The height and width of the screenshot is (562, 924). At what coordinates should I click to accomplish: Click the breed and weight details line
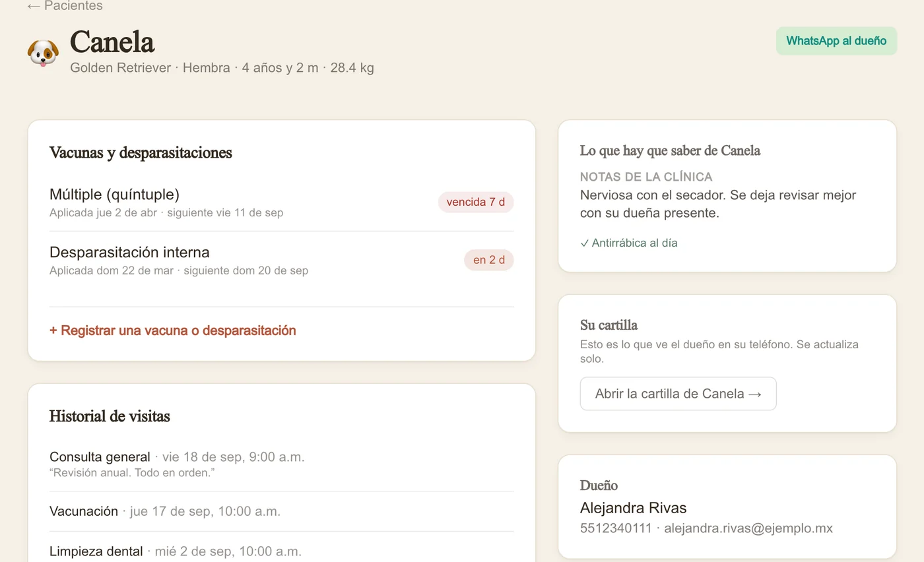(x=222, y=68)
